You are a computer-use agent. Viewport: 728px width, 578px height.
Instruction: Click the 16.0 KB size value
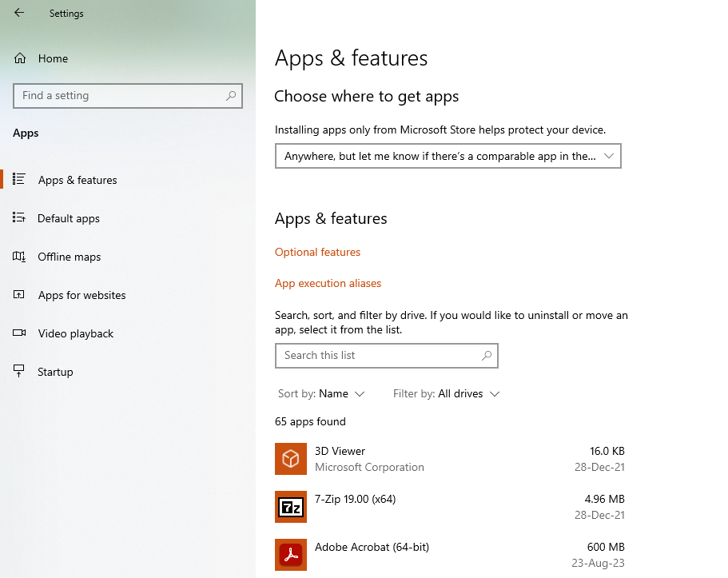pos(607,451)
